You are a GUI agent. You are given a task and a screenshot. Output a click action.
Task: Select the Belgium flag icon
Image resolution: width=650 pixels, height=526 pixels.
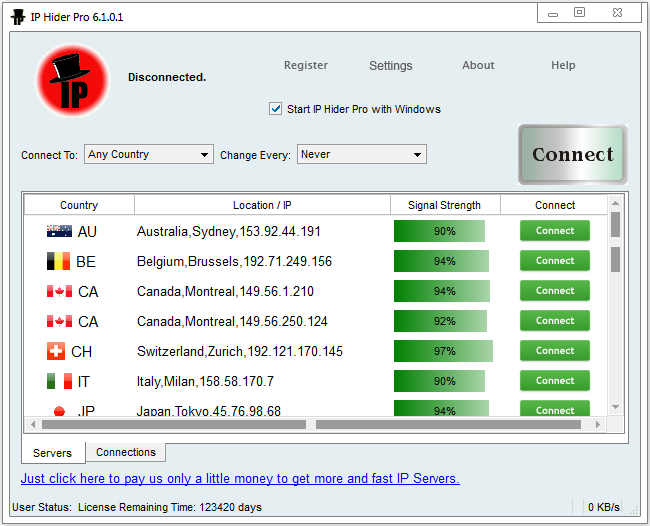(x=58, y=261)
